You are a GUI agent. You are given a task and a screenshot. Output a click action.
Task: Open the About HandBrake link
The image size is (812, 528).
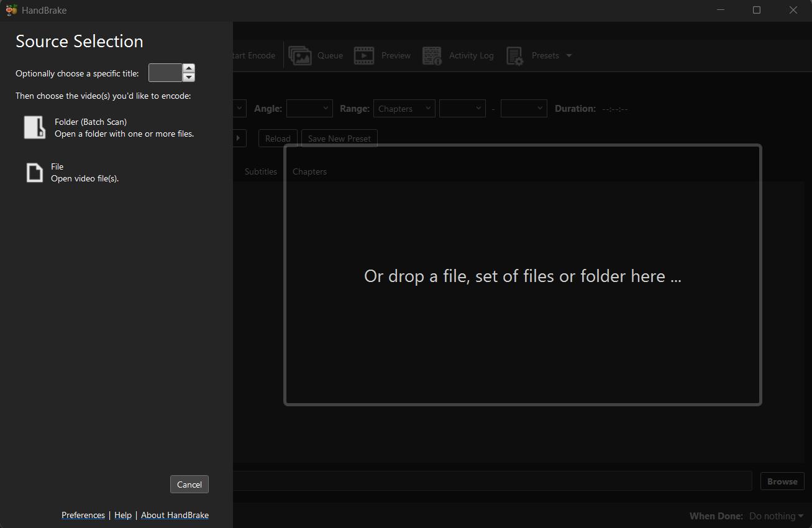tap(175, 515)
